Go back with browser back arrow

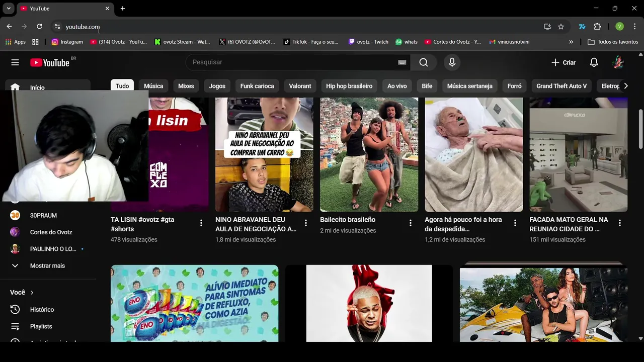click(x=9, y=27)
